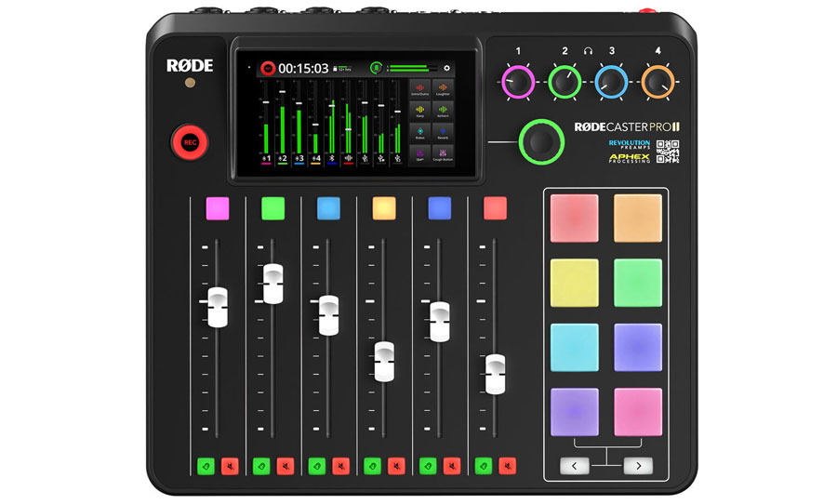
Task: Select the sound pads channel with red underline
Action: click(348, 159)
